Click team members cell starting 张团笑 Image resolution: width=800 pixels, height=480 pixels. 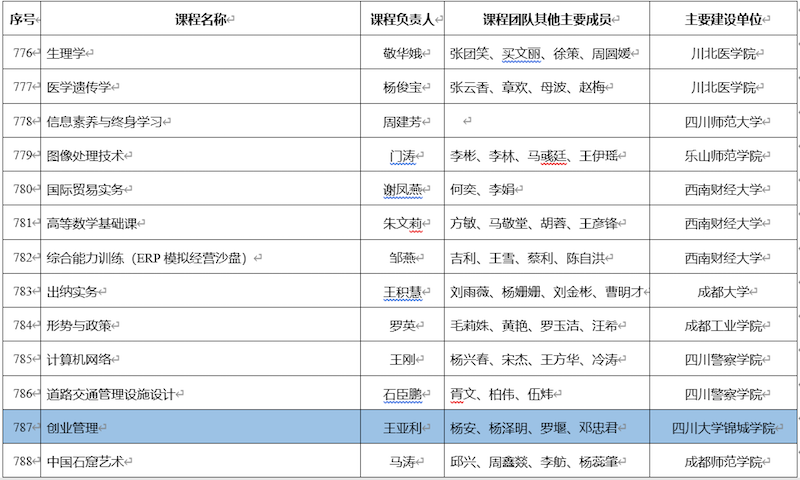(x=547, y=53)
